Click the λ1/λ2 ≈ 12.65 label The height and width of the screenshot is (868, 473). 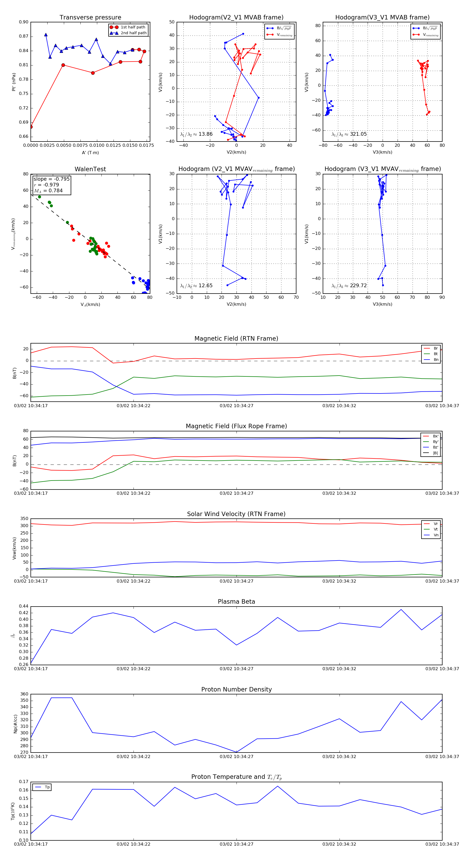pos(196,286)
